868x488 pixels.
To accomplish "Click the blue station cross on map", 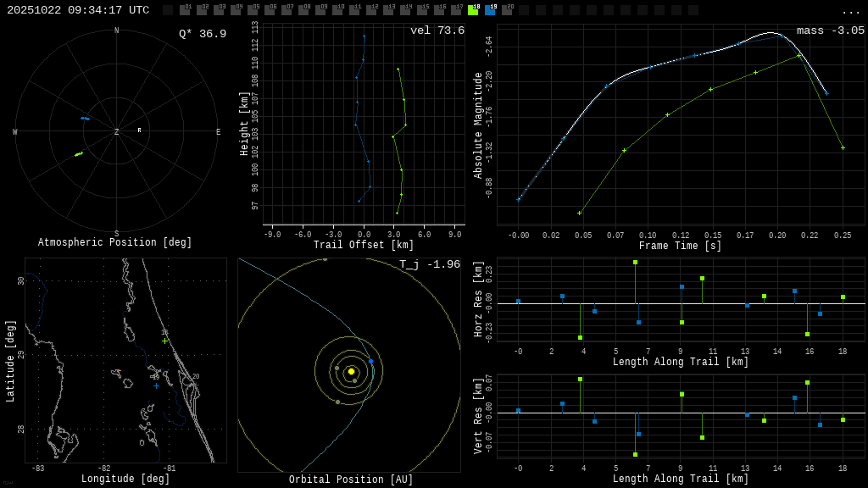I will pos(156,385).
